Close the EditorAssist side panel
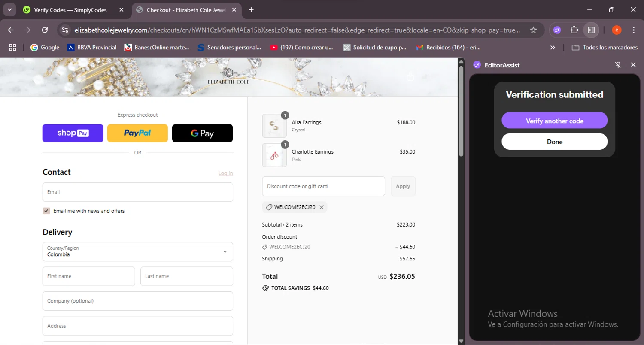This screenshot has height=345, width=644. pyautogui.click(x=633, y=65)
